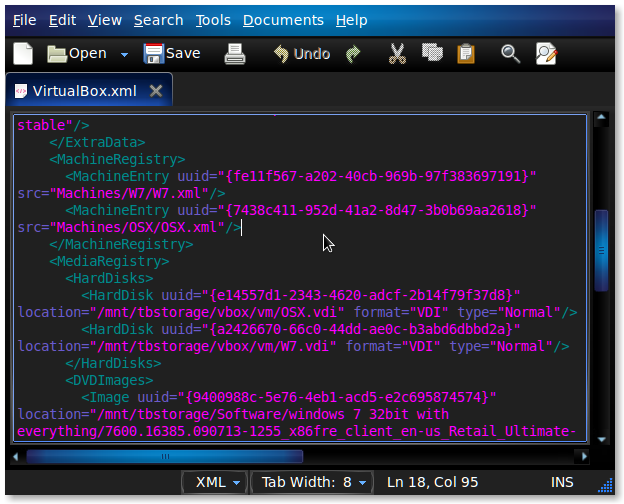Open the Edit menu

point(62,20)
